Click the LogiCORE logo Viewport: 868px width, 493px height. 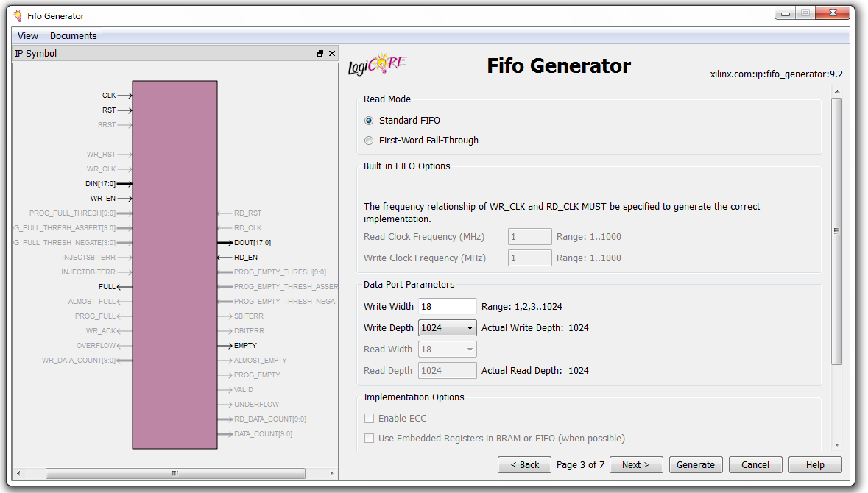[x=377, y=65]
